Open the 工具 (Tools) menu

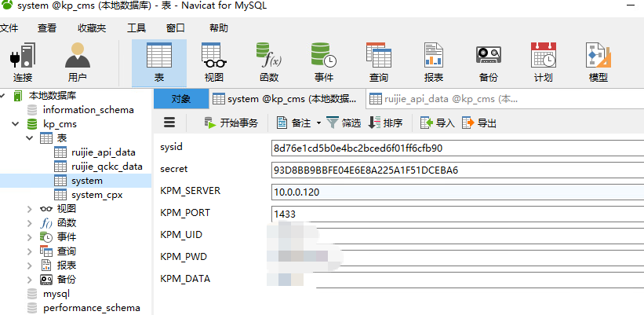pos(136,27)
